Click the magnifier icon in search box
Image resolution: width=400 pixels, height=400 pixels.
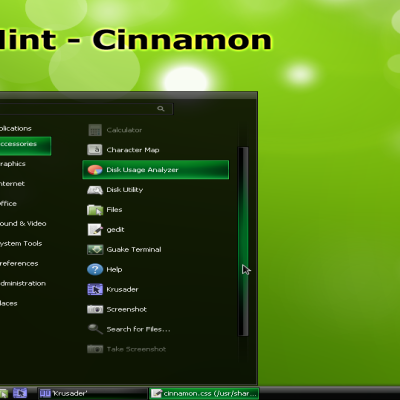pyautogui.click(x=161, y=109)
